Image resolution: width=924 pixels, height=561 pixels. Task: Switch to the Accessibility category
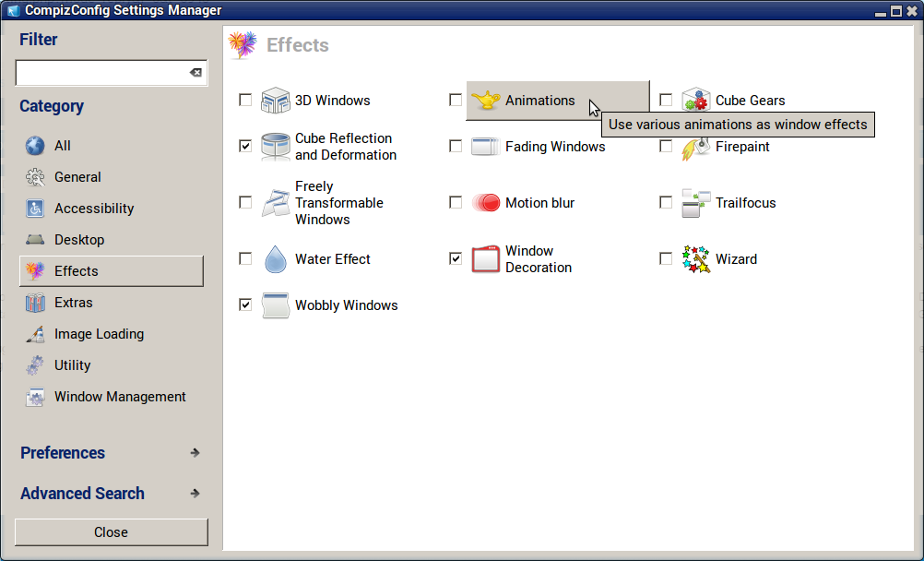(94, 209)
